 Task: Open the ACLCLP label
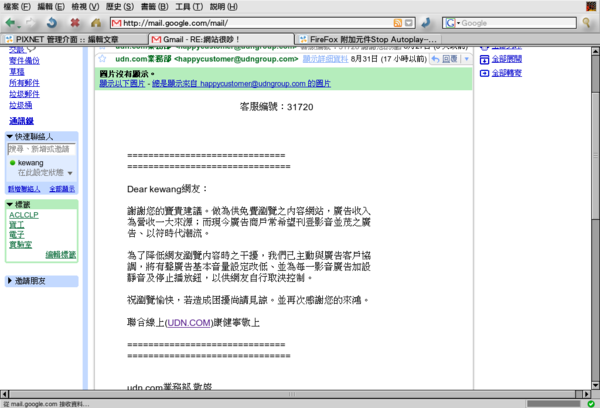point(24,215)
